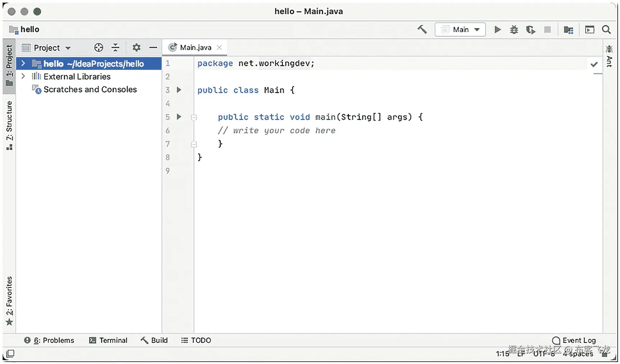Click line number 1 in gutter

point(167,63)
